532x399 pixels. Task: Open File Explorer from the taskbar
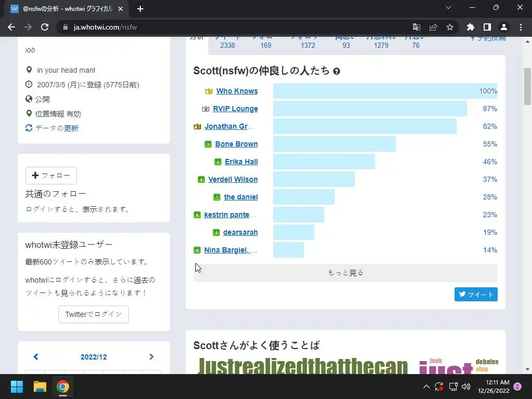39,387
